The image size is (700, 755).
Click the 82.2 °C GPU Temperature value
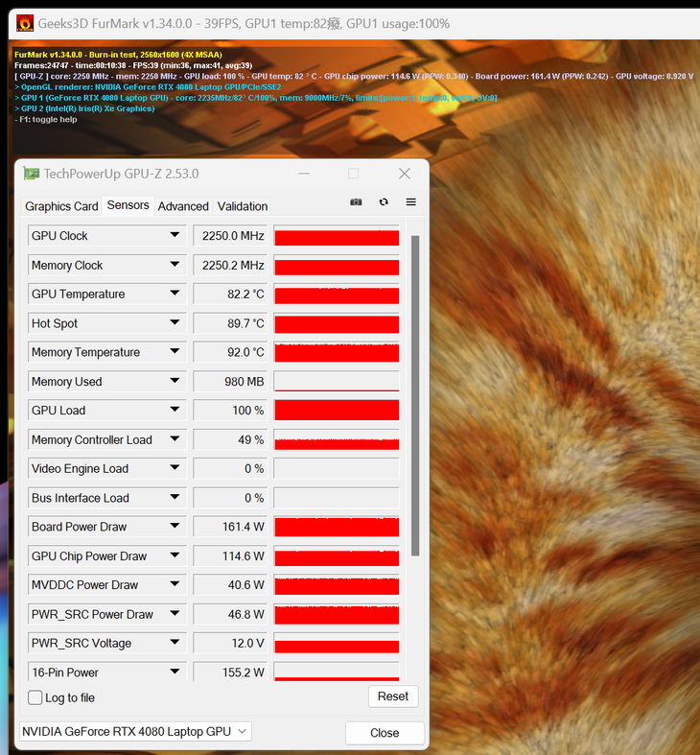pos(230,294)
